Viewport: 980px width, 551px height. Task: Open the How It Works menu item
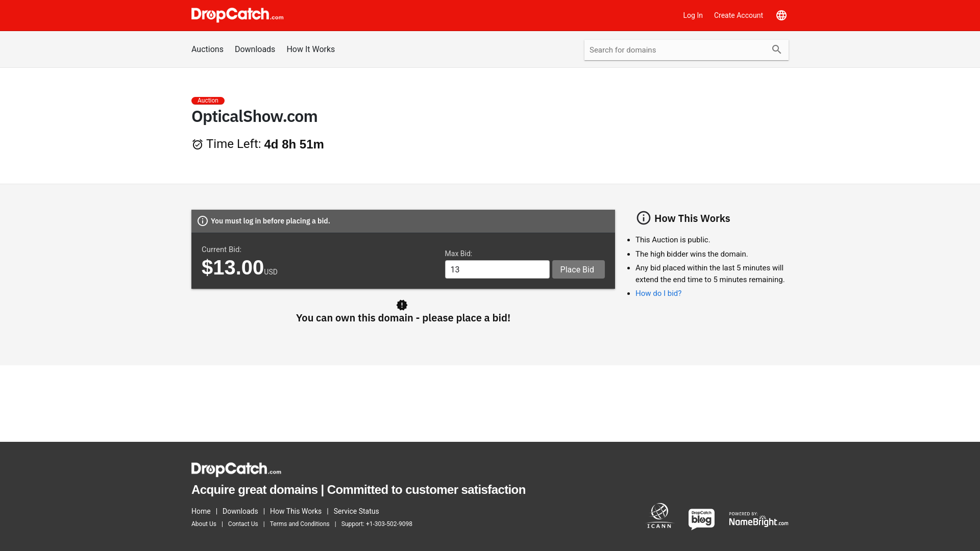310,49
